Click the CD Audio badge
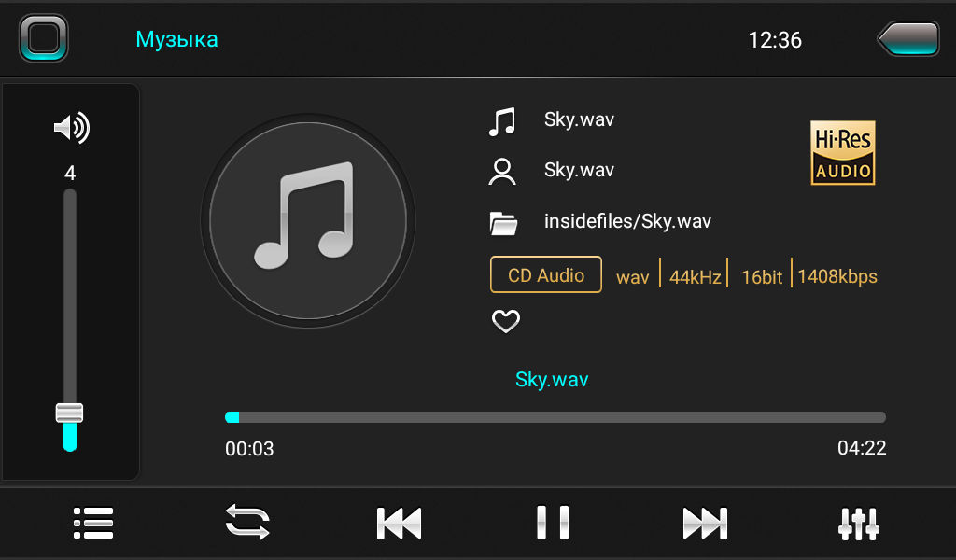 tap(545, 274)
